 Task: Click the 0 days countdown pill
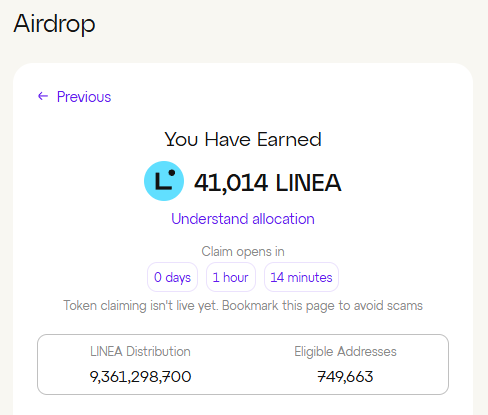tap(172, 277)
